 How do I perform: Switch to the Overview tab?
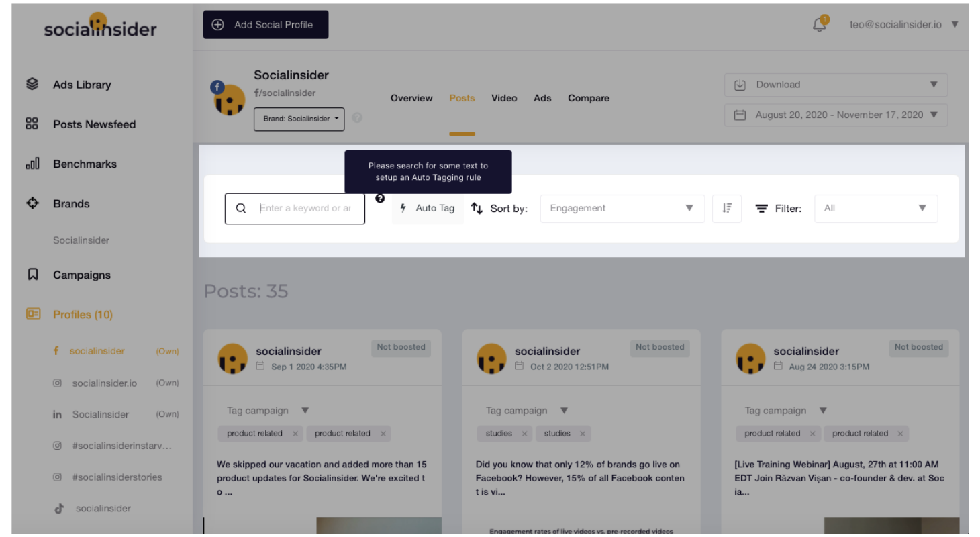click(x=411, y=98)
